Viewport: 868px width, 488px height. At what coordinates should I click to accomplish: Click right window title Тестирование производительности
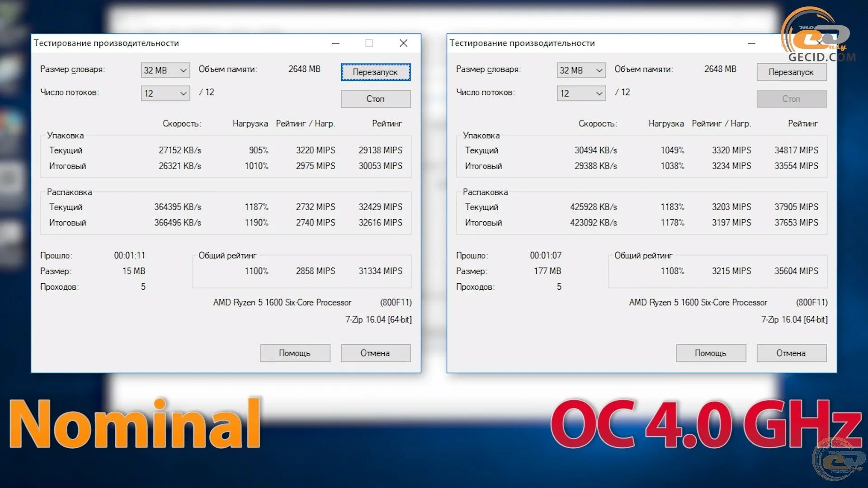coord(522,43)
